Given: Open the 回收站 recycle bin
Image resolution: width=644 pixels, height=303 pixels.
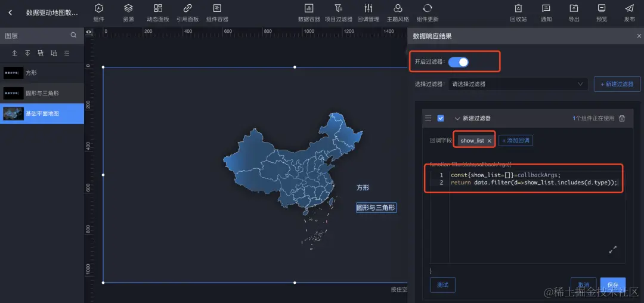Looking at the screenshot, I should pos(518,13).
